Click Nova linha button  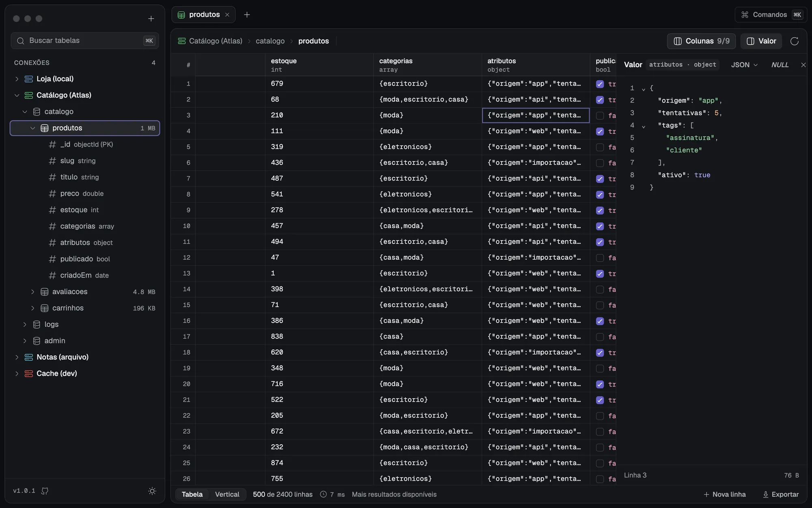pos(725,495)
